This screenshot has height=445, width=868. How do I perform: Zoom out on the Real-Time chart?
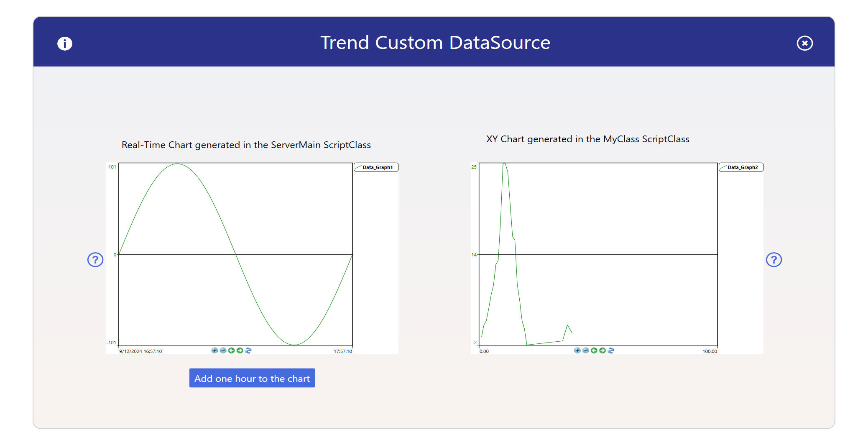tap(223, 350)
